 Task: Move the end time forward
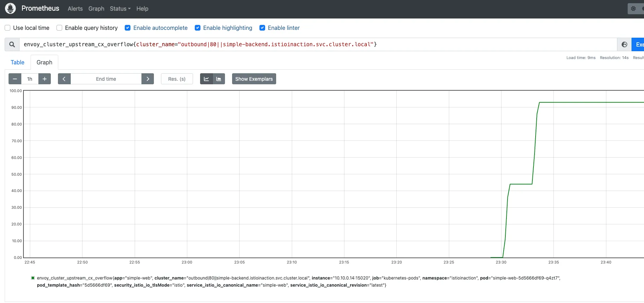147,79
